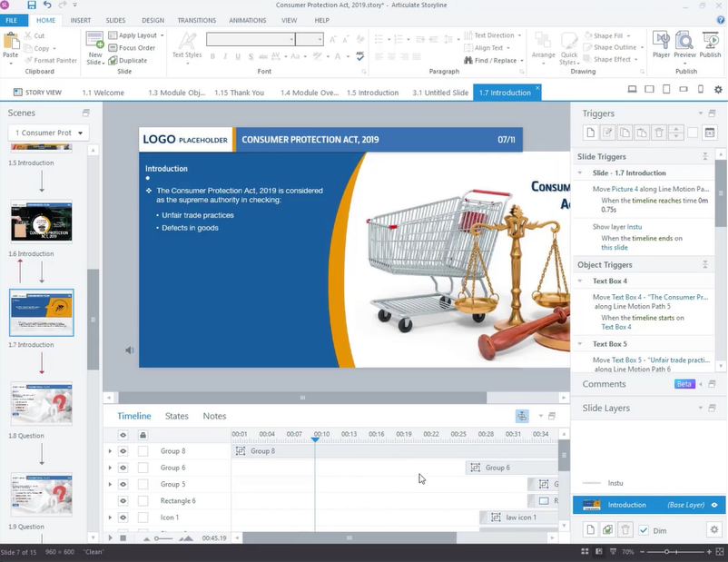Image resolution: width=728 pixels, height=562 pixels.
Task: Click the Publish icon in ribbon
Action: point(710,41)
